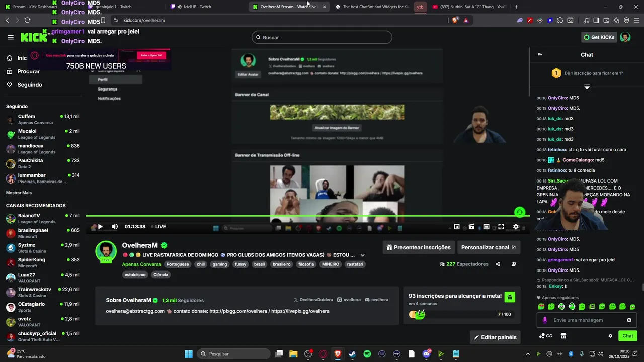Viewport: 644px width, 362px height.
Task: Switch to Nuthin' But A G Thang YouTube tab
Action: (x=468, y=7)
